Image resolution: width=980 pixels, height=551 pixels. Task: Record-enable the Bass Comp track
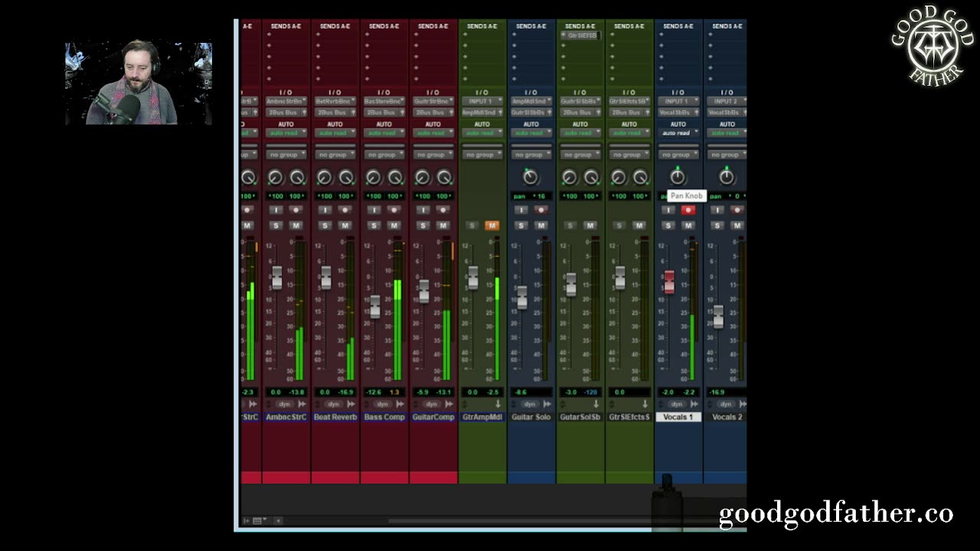(x=394, y=210)
